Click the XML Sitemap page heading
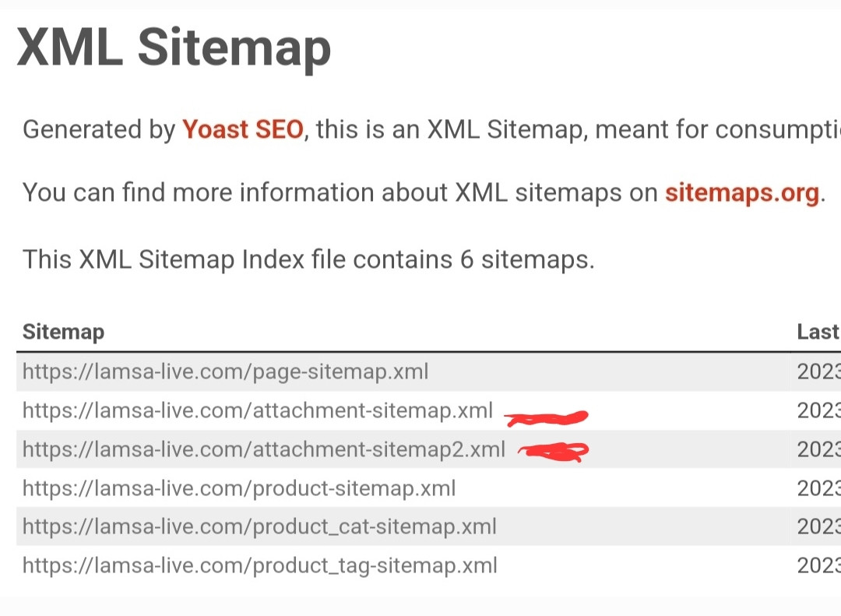Screen dimensions: 841x616 click(174, 49)
